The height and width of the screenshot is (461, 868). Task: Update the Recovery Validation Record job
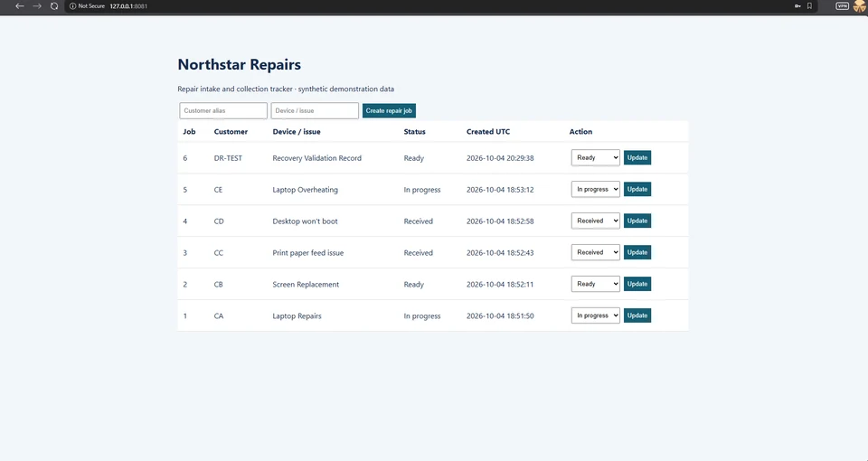[x=637, y=157]
